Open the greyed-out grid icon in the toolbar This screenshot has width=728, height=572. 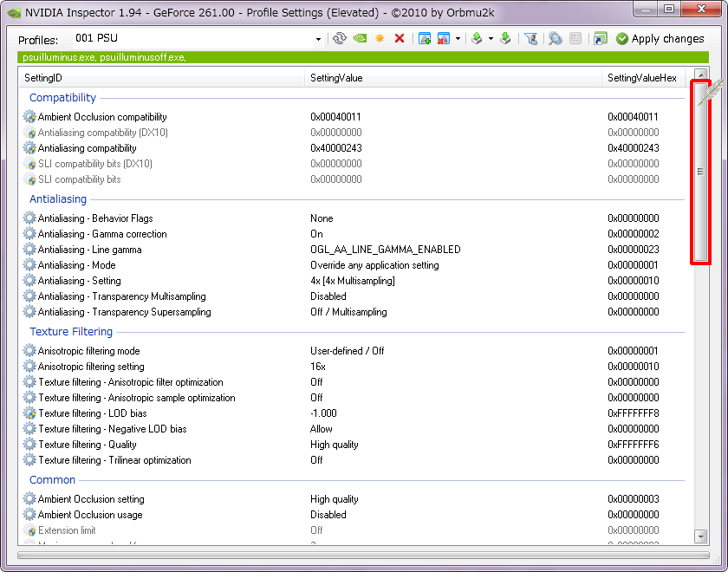click(x=575, y=38)
